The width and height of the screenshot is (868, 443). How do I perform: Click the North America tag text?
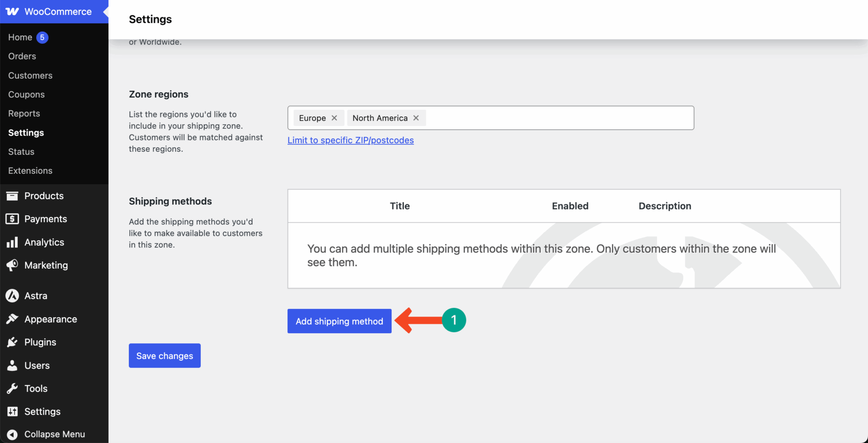pyautogui.click(x=380, y=118)
